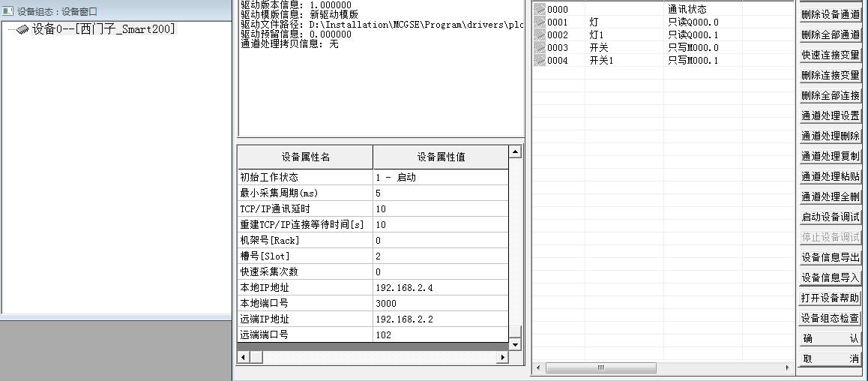Click 只写M000.0 channel cell
868x381 pixels.
(702, 48)
